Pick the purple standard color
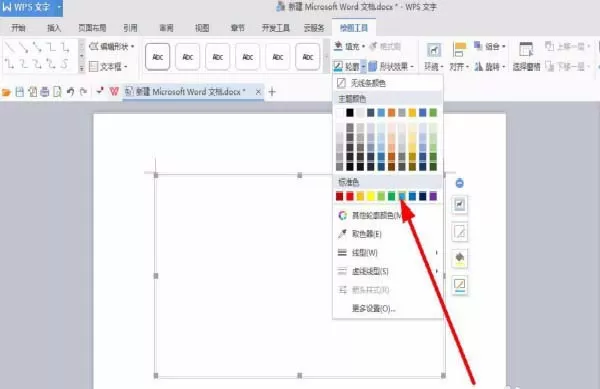 (x=433, y=196)
